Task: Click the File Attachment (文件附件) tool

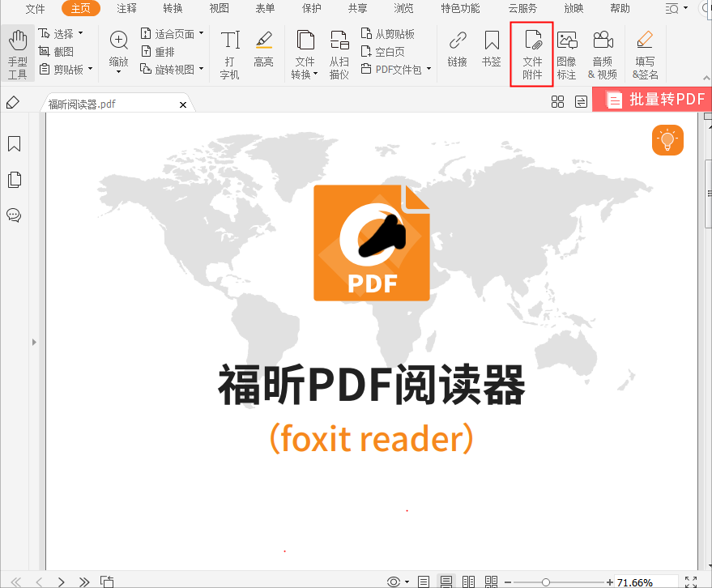Action: 532,54
